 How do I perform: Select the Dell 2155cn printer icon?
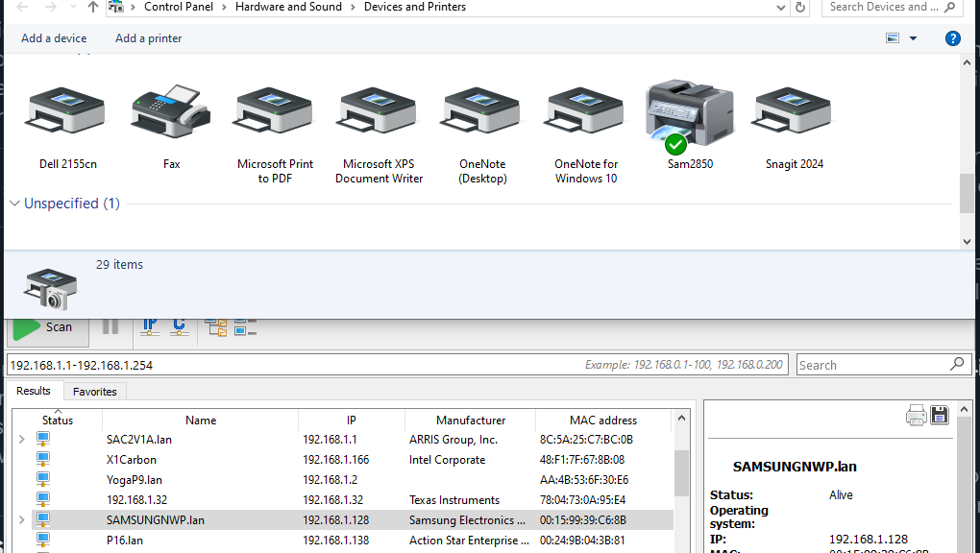tap(65, 110)
